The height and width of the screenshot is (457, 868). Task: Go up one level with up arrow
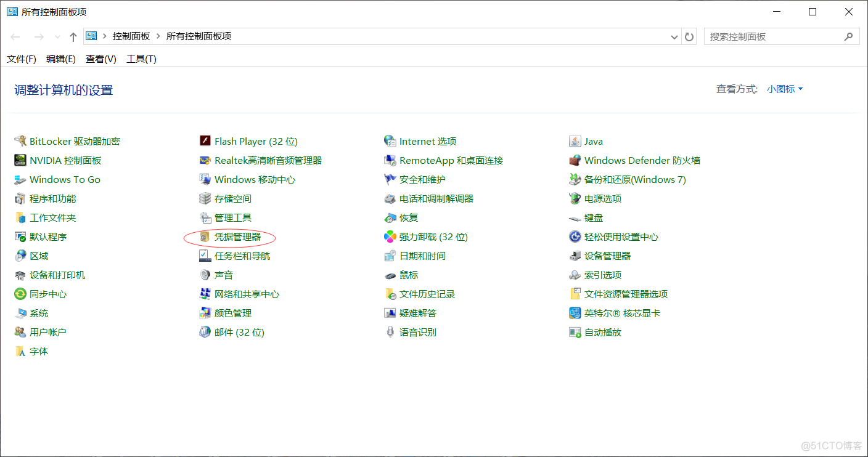pos(73,37)
